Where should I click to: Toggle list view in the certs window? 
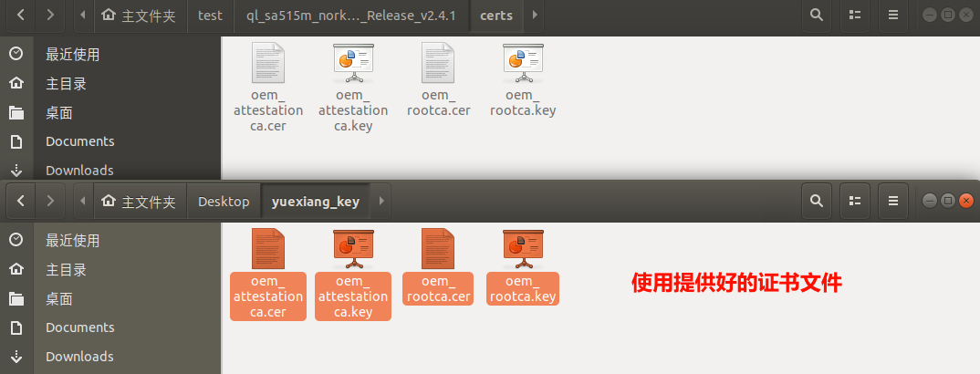point(855,16)
